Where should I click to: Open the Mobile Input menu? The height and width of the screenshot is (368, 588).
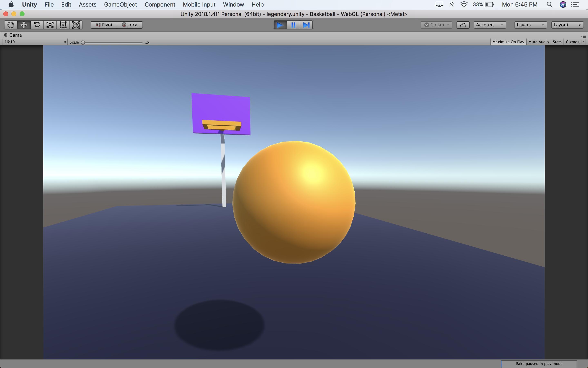(199, 4)
